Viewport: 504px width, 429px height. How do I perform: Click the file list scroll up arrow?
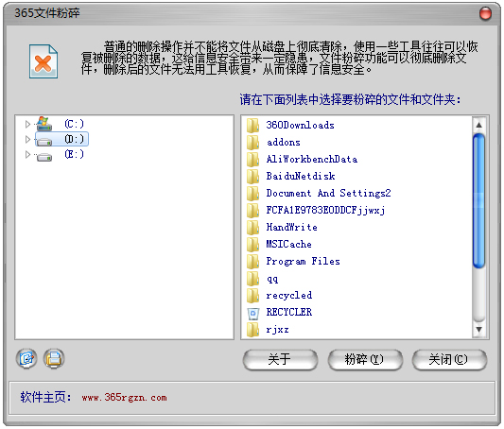pos(478,125)
